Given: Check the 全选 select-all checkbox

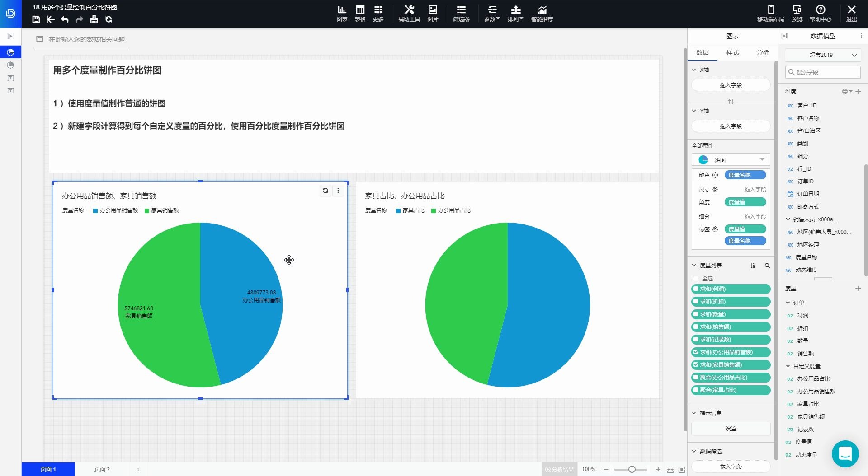Looking at the screenshot, I should point(696,279).
